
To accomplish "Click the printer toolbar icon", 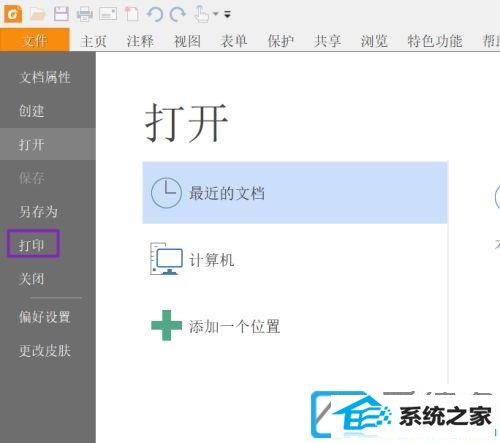I will coord(85,14).
